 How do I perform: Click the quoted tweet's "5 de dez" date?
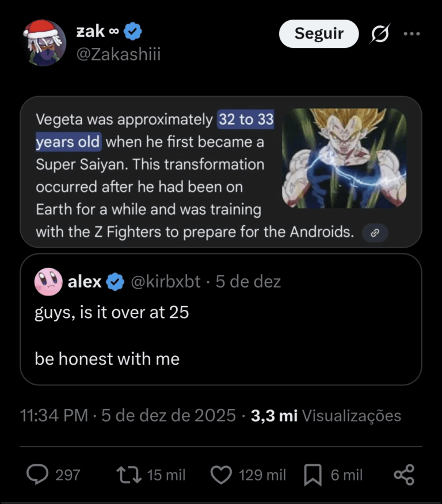248,282
